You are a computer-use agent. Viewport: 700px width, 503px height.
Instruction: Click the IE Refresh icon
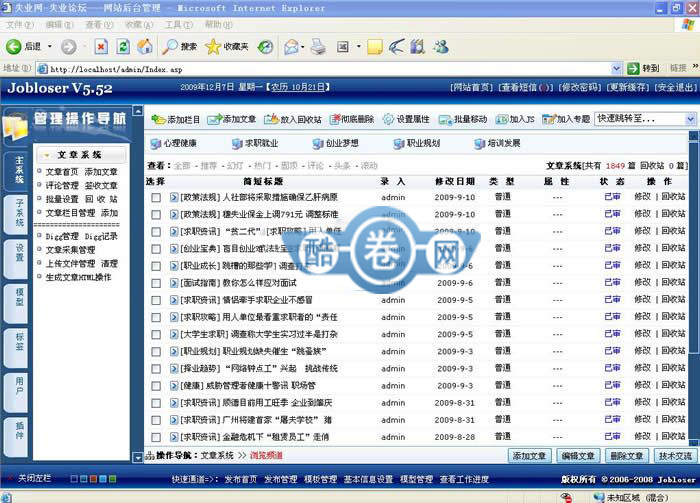(x=123, y=46)
